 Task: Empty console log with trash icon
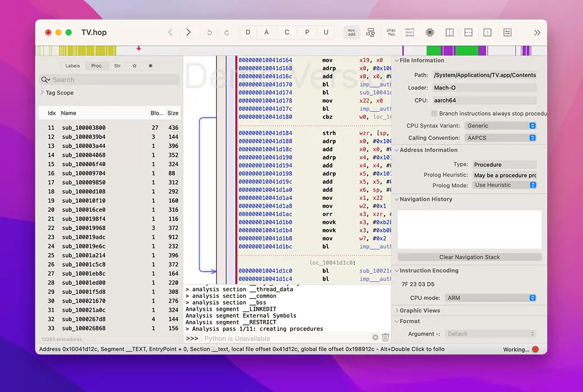pyautogui.click(x=386, y=337)
